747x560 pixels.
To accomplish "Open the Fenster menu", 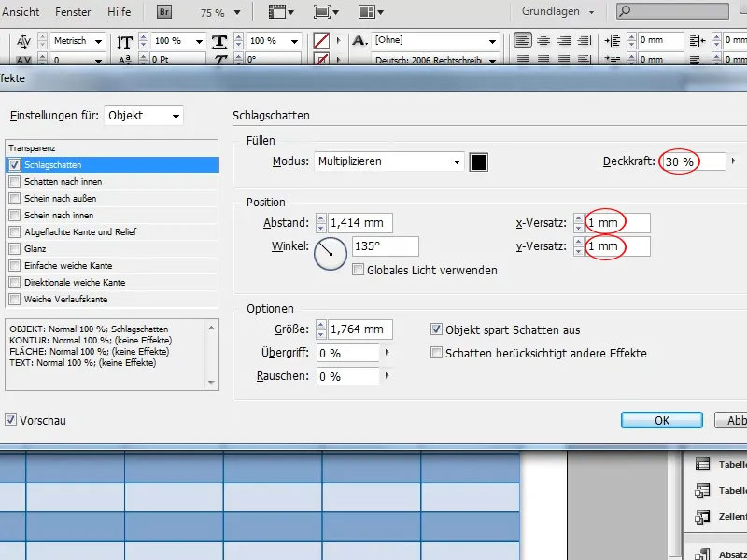I will click(x=73, y=12).
